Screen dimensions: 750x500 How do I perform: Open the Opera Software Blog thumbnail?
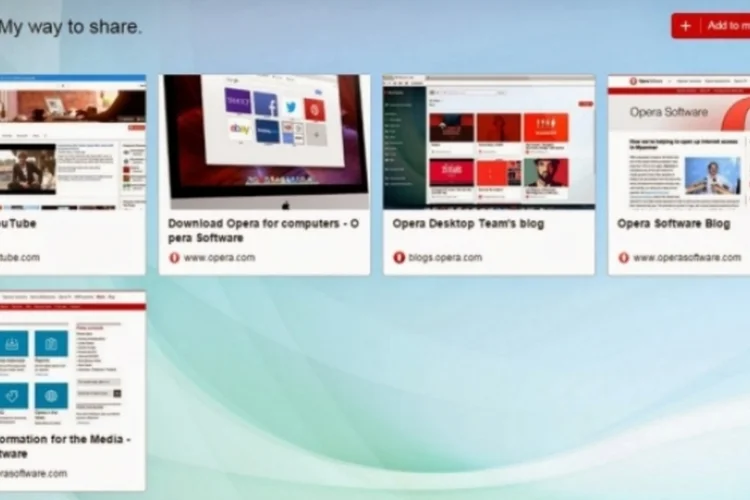(x=679, y=142)
